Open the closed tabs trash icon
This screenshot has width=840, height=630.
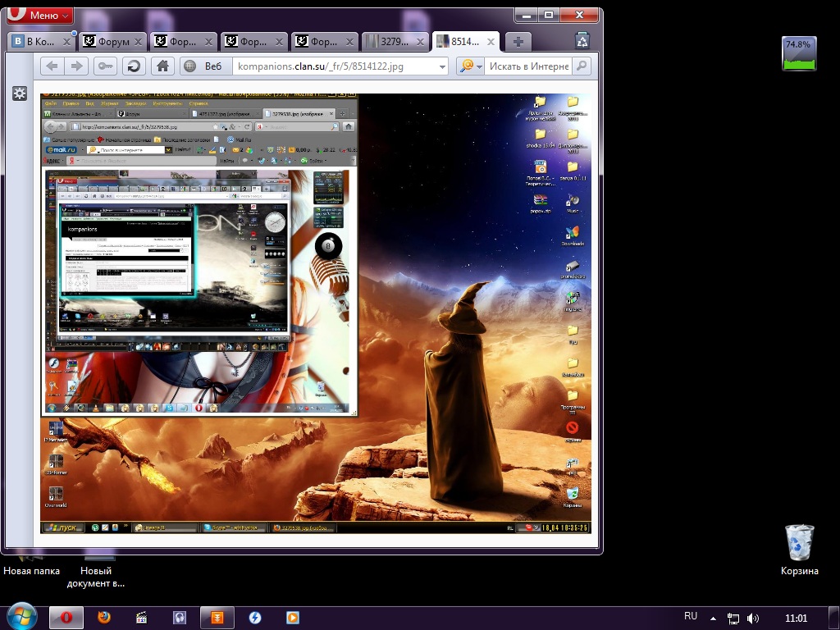pyautogui.click(x=582, y=41)
